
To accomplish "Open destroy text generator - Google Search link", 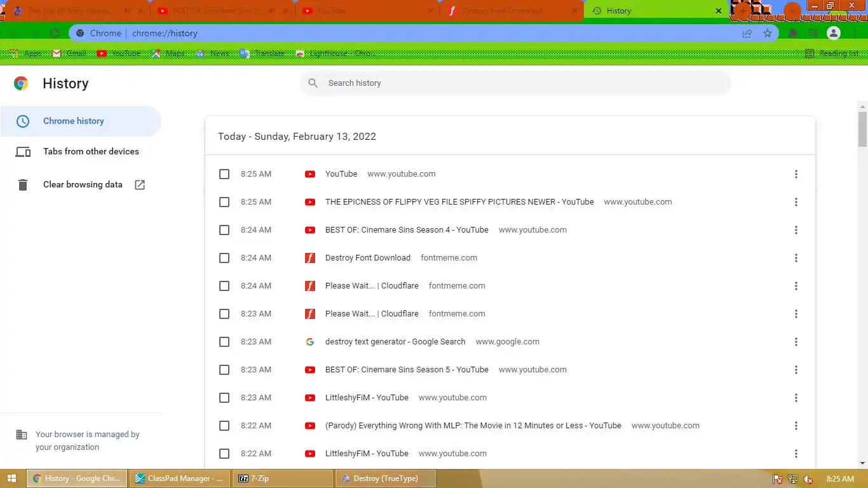I will [x=395, y=342].
